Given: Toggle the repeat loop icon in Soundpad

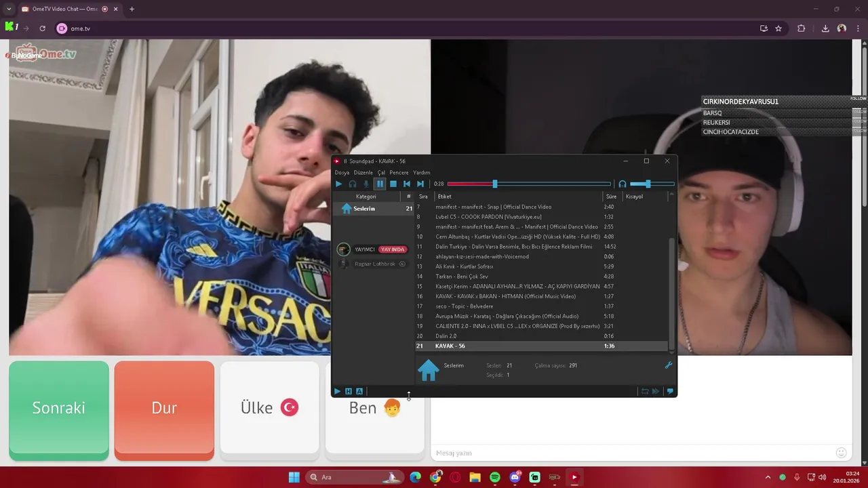Looking at the screenshot, I should 644,391.
